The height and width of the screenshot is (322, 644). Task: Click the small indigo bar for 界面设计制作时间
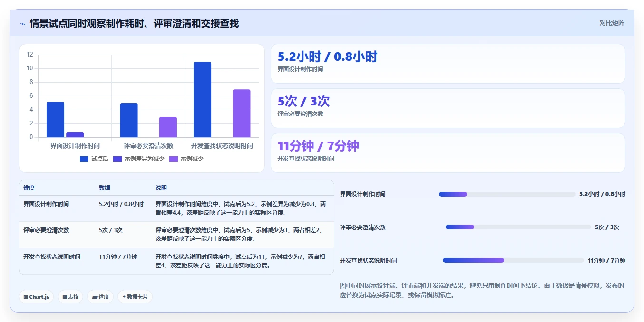75,135
